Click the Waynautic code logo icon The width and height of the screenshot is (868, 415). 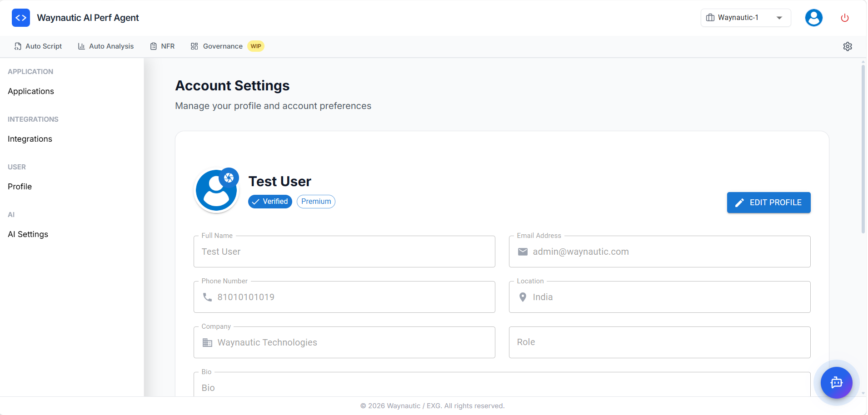(x=20, y=18)
